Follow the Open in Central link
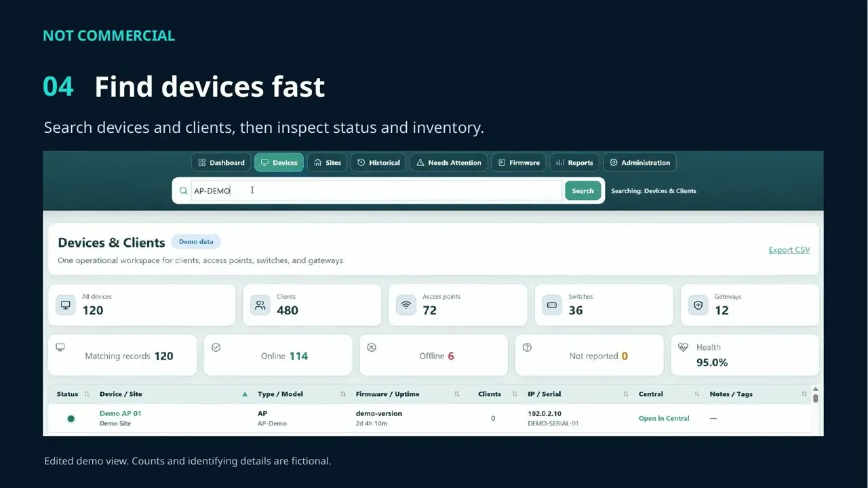This screenshot has width=868, height=488. [664, 419]
